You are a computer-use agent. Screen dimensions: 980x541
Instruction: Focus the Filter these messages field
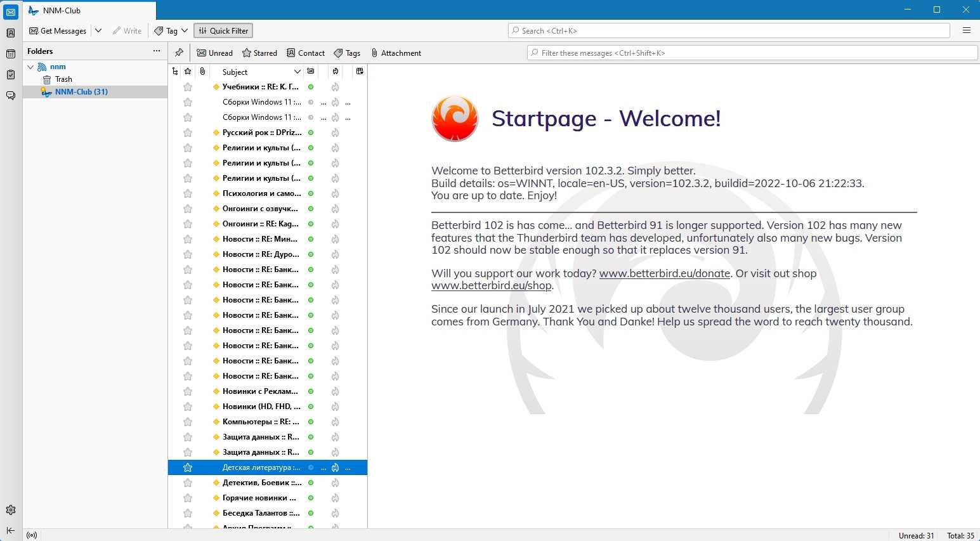click(x=752, y=53)
